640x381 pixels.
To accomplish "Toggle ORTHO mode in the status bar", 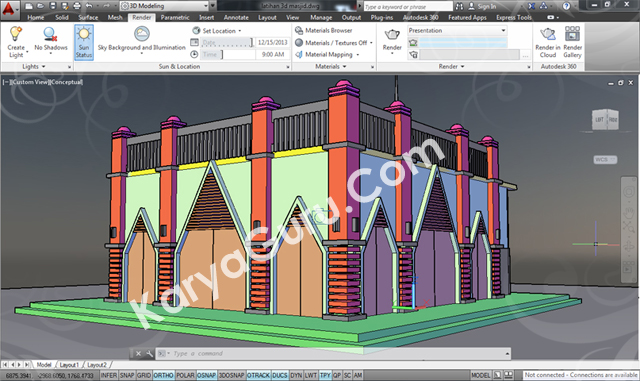I will click(x=163, y=375).
